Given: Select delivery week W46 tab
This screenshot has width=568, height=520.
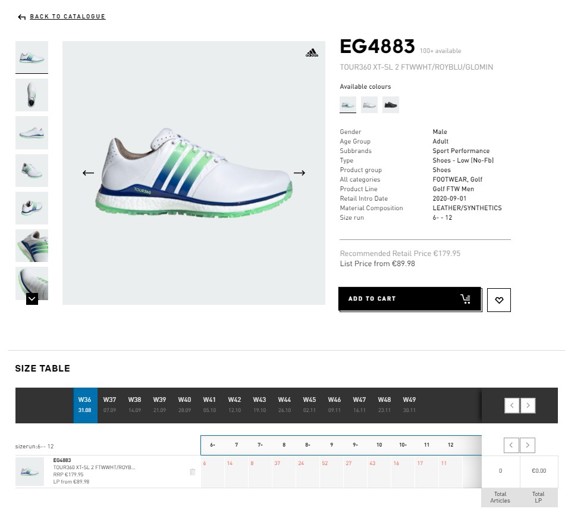Looking at the screenshot, I should [x=334, y=405].
